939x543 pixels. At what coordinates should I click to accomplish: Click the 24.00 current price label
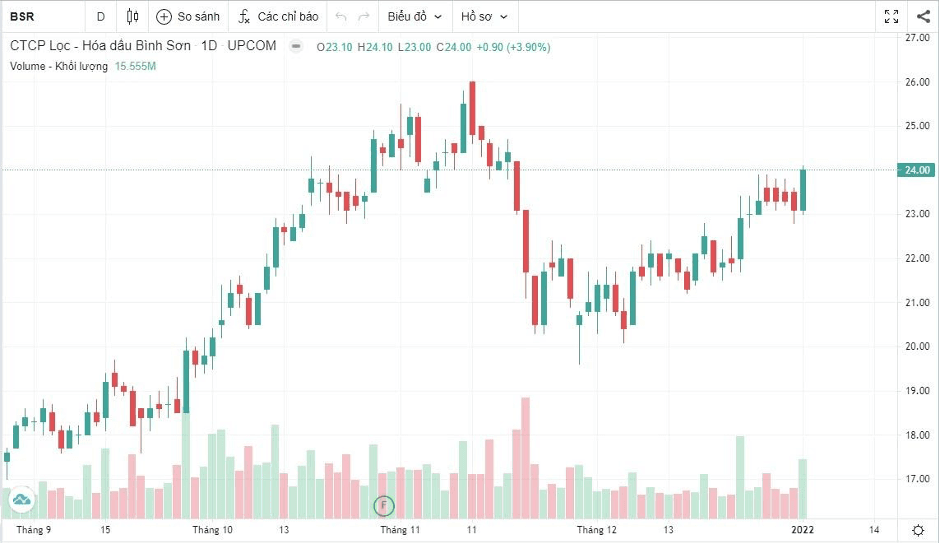pos(916,170)
